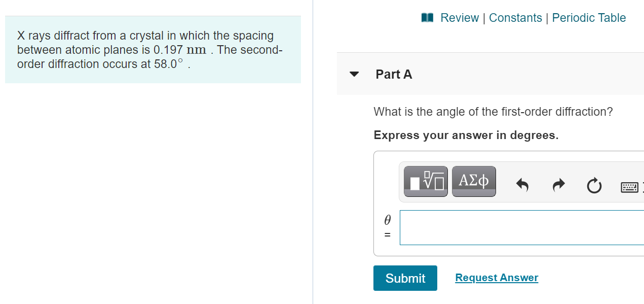Image resolution: width=644 pixels, height=304 pixels.
Task: Open the Review page link
Action: coord(460,17)
